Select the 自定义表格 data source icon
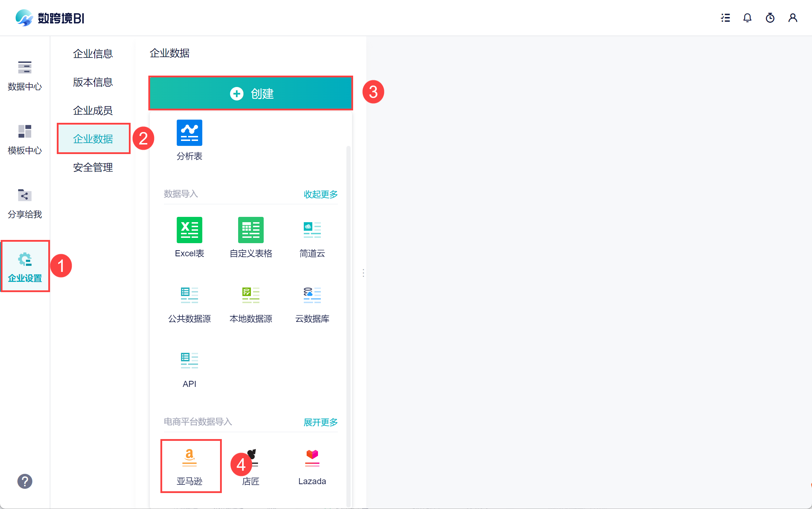This screenshot has height=509, width=812. (x=251, y=230)
